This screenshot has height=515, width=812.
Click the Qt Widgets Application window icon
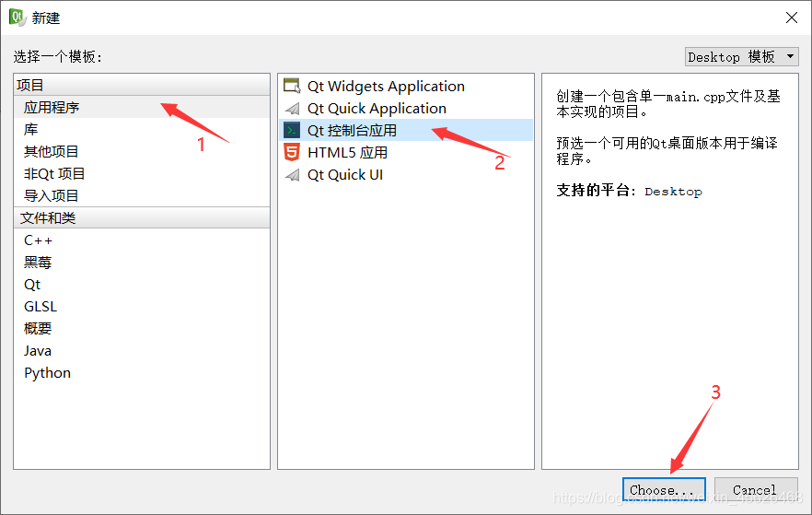292,86
